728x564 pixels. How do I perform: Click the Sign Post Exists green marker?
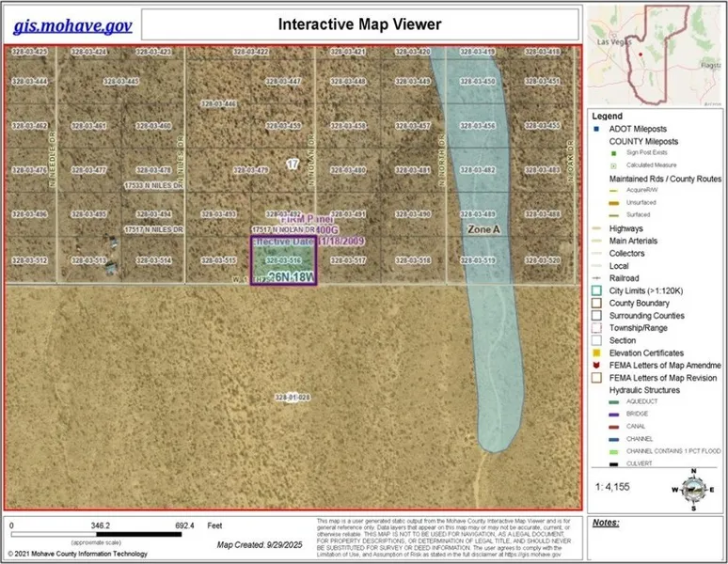pos(613,153)
